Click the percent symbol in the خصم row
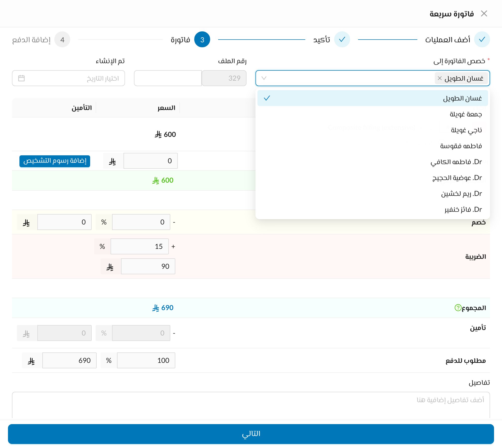 click(104, 222)
